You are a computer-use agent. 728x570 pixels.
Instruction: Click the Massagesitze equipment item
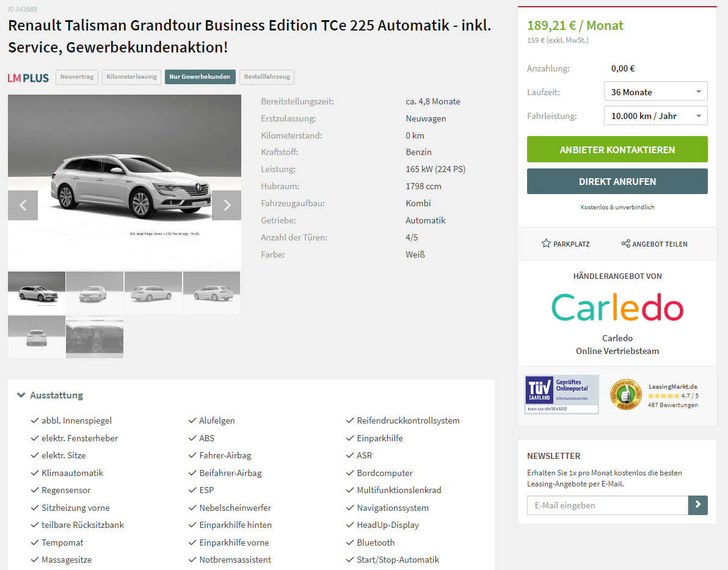67,560
